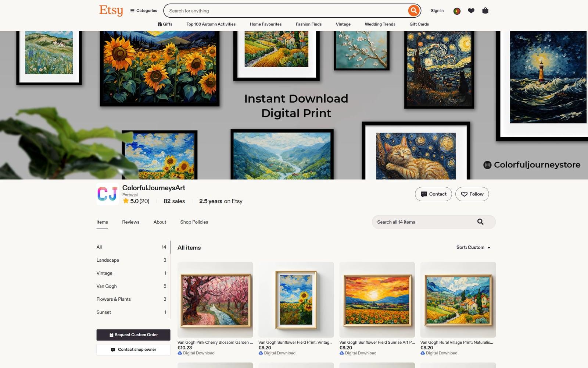Open Wedding Trends menu item
Viewport: 588px width, 368px height.
pos(380,24)
